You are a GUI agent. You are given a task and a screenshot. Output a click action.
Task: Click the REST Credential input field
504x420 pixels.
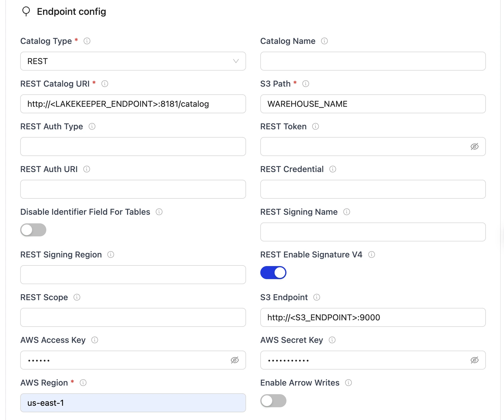(x=373, y=189)
